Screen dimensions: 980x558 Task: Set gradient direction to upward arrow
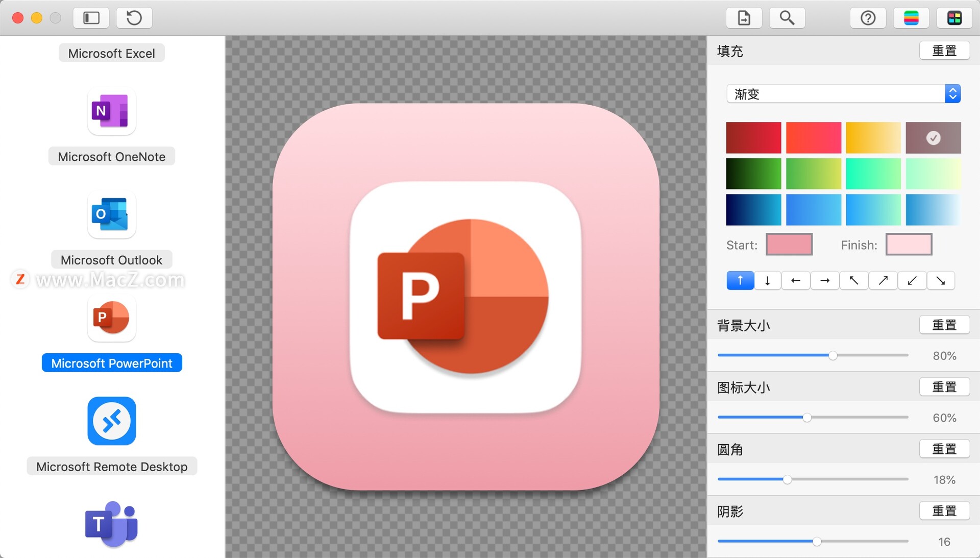point(740,280)
